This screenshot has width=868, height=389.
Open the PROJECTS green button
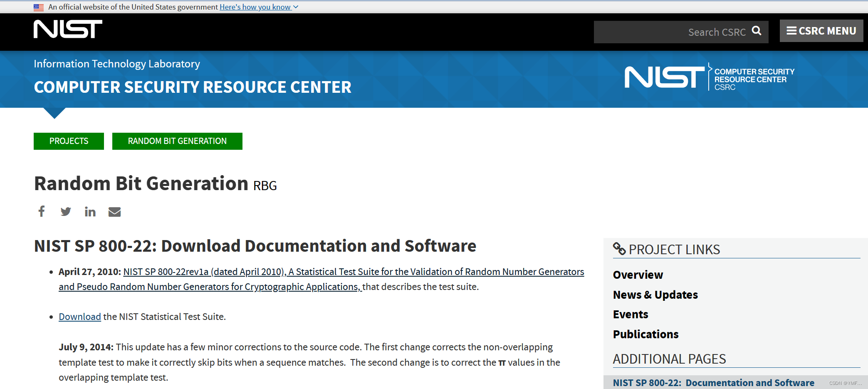69,141
